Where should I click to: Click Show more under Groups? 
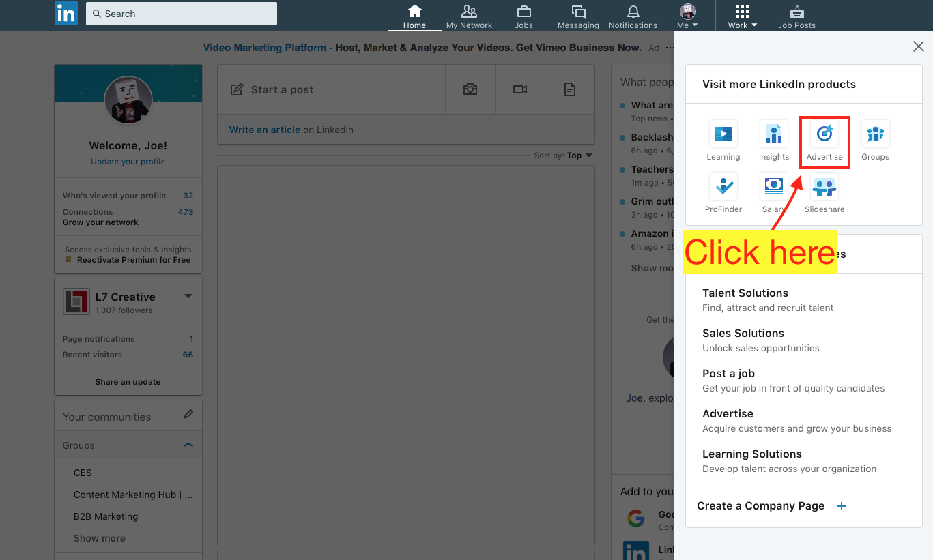click(100, 538)
